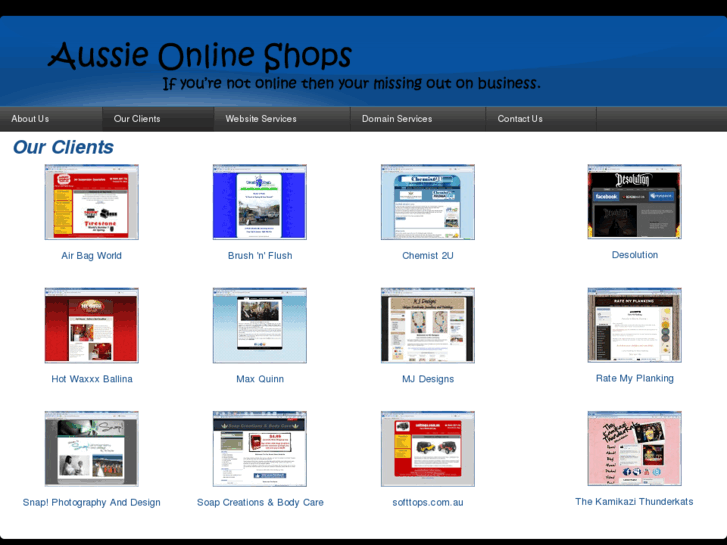
Task: Visit the Desolution text link
Action: [x=635, y=255]
